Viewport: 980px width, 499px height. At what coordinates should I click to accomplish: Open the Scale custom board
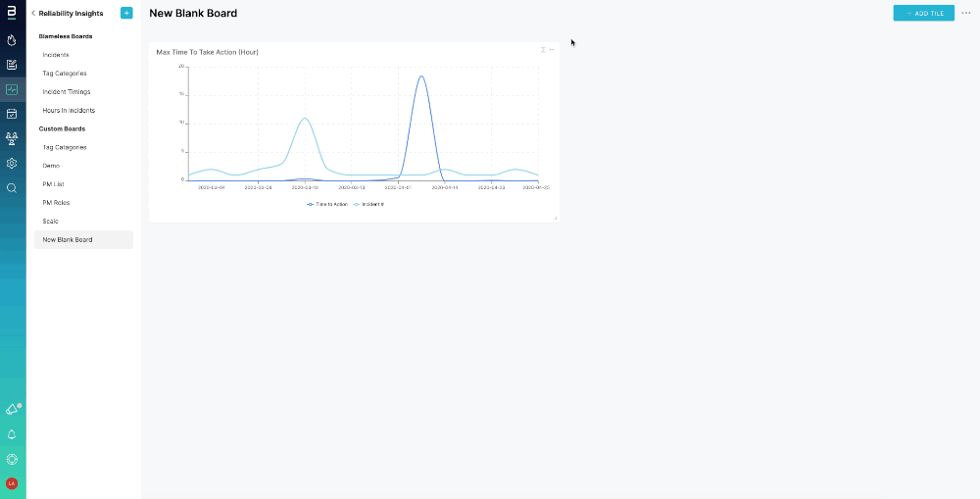click(x=50, y=222)
